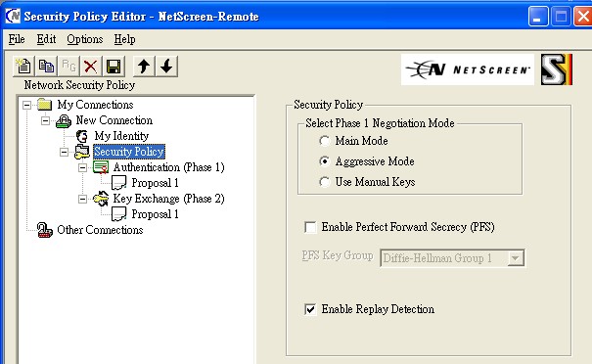Select New Connection tree label

(114, 120)
